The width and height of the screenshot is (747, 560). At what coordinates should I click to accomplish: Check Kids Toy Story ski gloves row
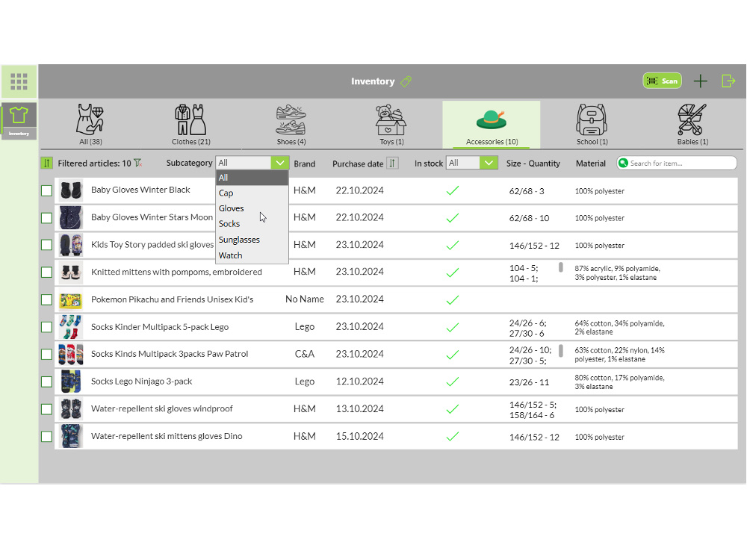click(x=46, y=245)
